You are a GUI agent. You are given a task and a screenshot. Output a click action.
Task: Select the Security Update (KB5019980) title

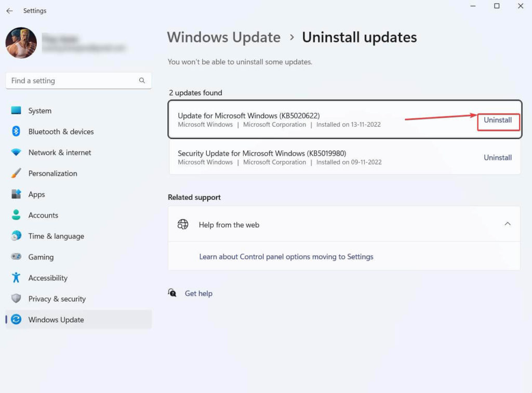(262, 153)
